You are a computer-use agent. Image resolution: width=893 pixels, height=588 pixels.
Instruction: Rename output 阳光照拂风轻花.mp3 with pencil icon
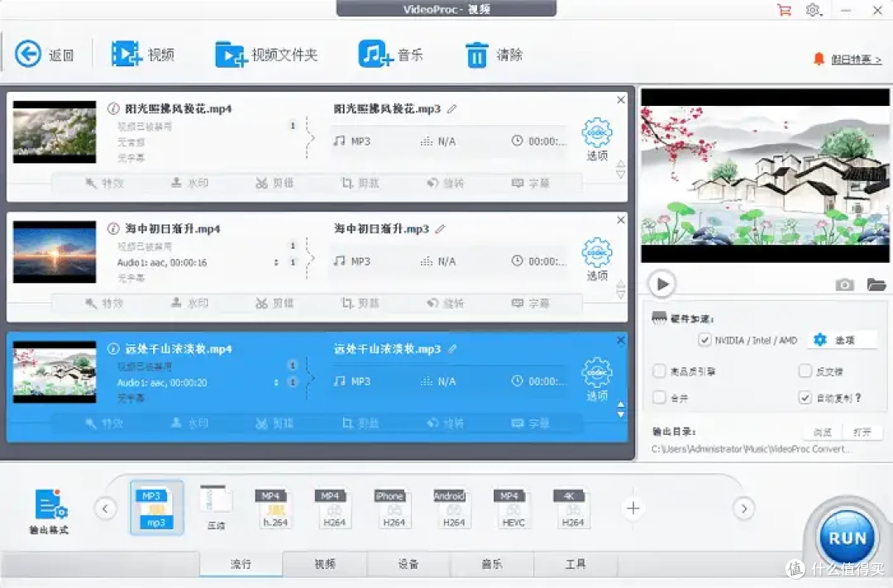[x=451, y=109]
